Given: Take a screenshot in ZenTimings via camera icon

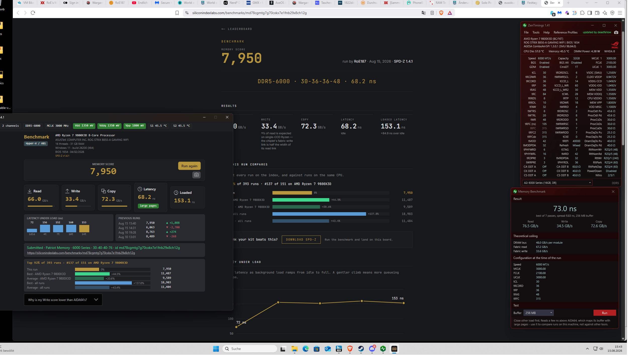Looking at the screenshot, I should click(x=616, y=32).
